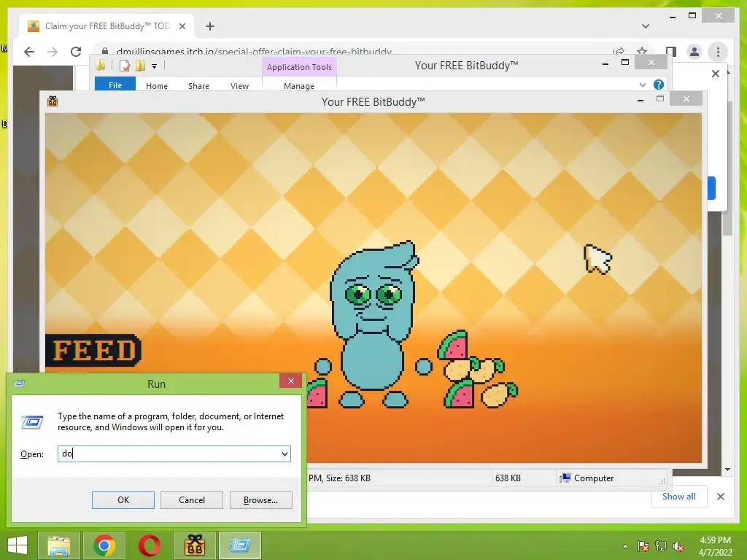This screenshot has height=560, width=747.
Task: Open Action Center flag icon
Action: click(x=643, y=546)
